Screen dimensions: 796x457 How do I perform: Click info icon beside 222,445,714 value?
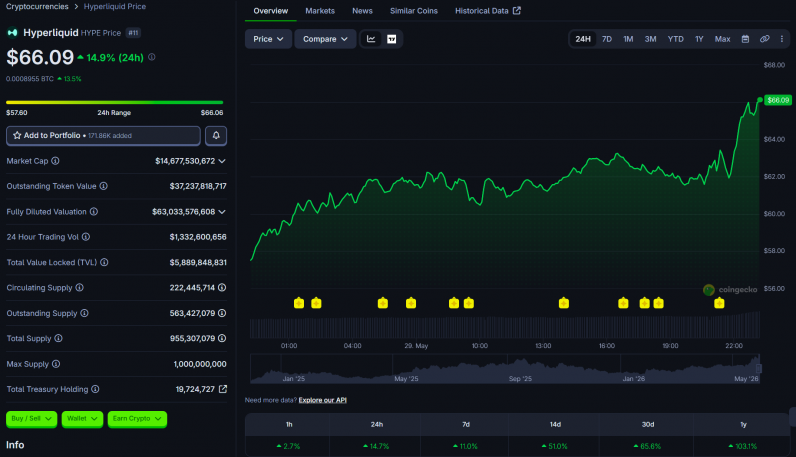click(222, 287)
